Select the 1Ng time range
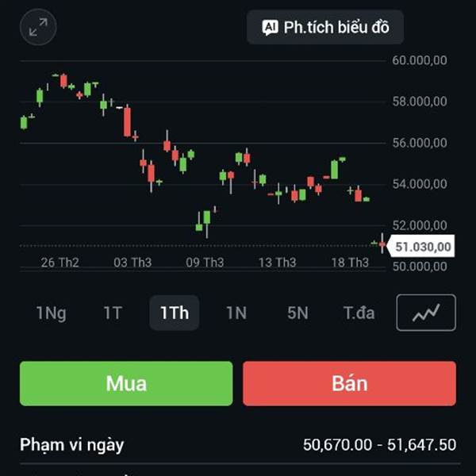Viewport: 476px width, 476px height. point(51,313)
